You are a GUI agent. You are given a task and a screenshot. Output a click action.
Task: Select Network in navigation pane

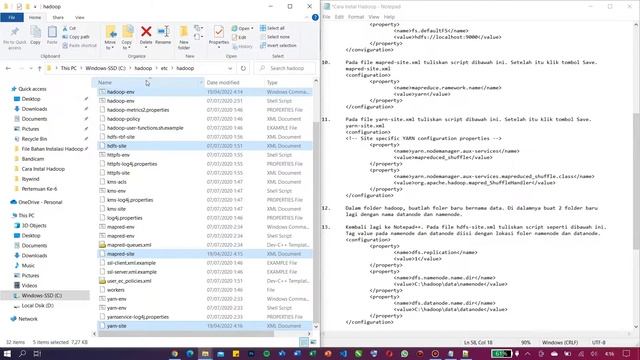(28, 319)
